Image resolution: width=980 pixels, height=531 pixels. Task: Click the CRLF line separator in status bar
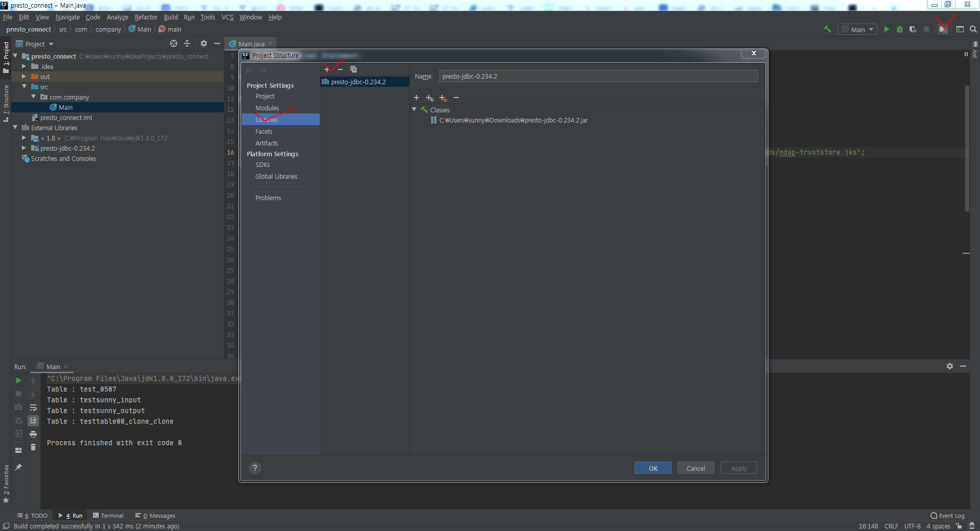coord(891,526)
